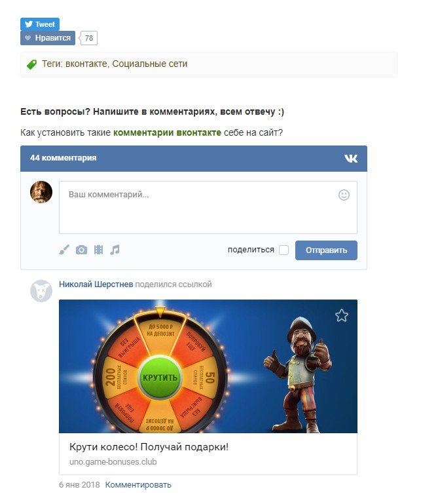Click Комментировать under the shared post
438x504 pixels.
(x=138, y=485)
